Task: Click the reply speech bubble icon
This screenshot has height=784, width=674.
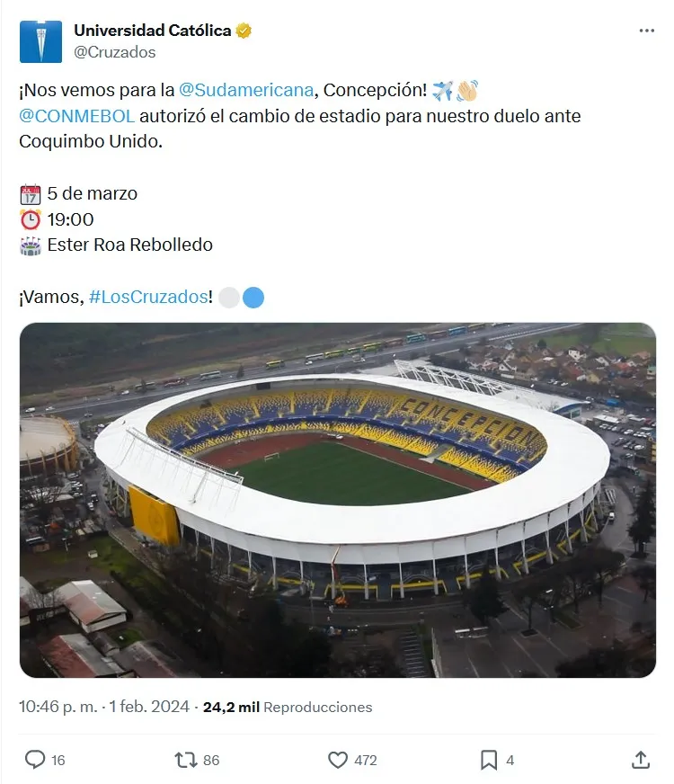Action: tap(35, 760)
